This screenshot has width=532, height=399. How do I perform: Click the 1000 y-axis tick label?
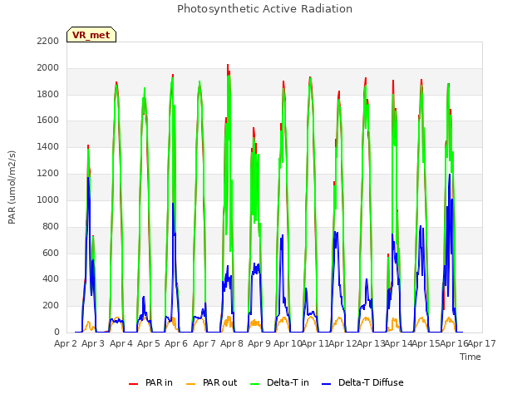48,199
